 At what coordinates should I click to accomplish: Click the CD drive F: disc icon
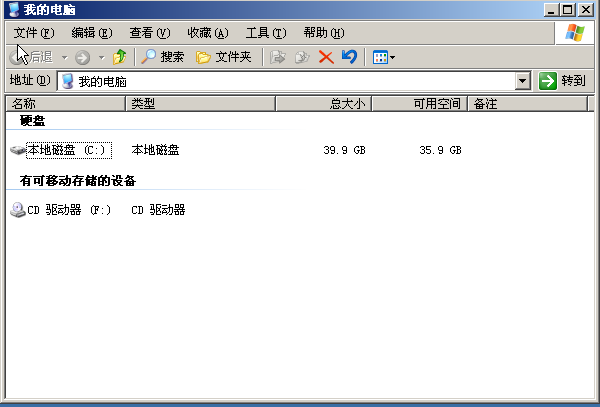(x=18, y=210)
